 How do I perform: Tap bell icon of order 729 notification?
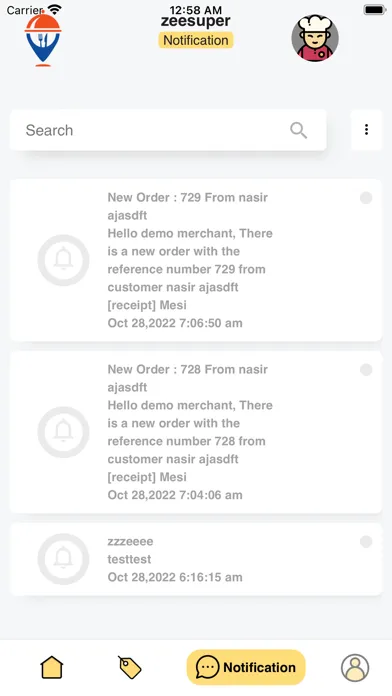coord(63,260)
